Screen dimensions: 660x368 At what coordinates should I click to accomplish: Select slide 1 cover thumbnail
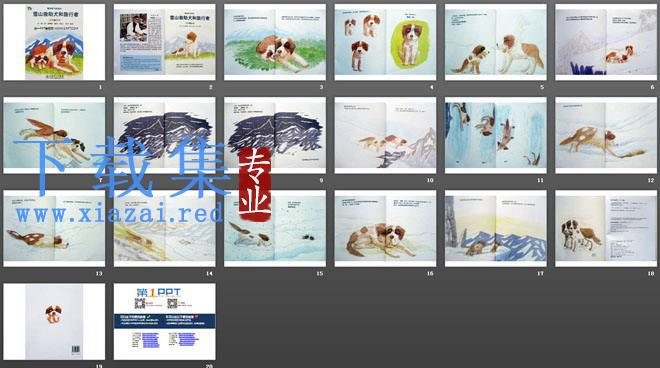(54, 42)
